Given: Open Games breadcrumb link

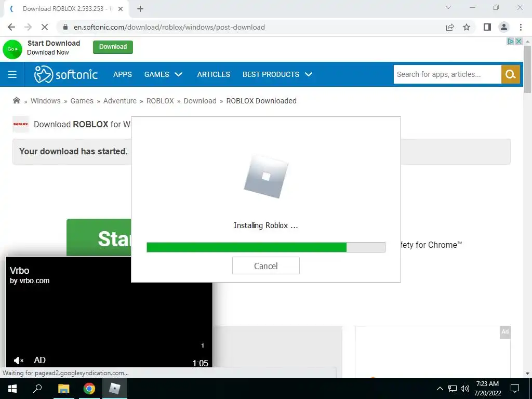Looking at the screenshot, I should tap(82, 101).
